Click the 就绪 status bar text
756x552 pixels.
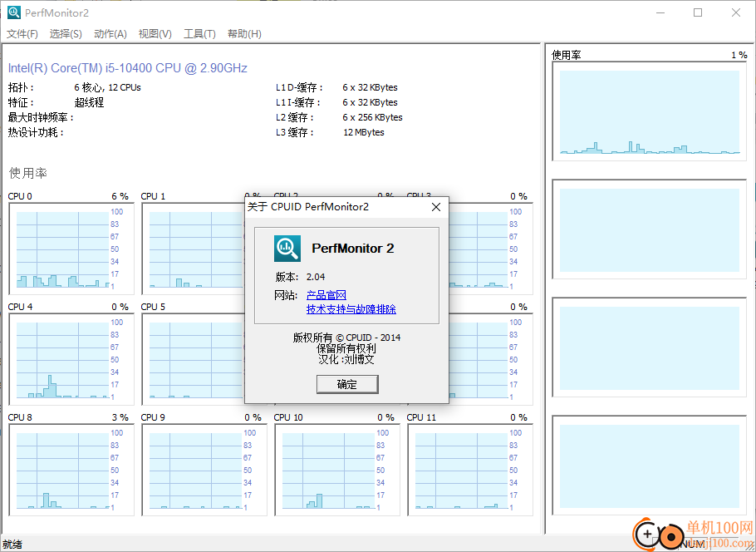(12, 545)
